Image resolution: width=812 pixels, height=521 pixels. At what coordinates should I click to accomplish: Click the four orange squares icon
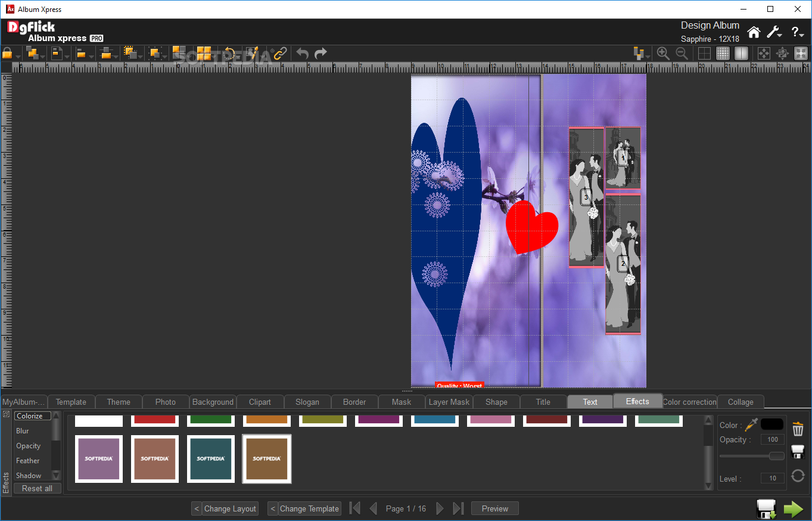click(204, 53)
